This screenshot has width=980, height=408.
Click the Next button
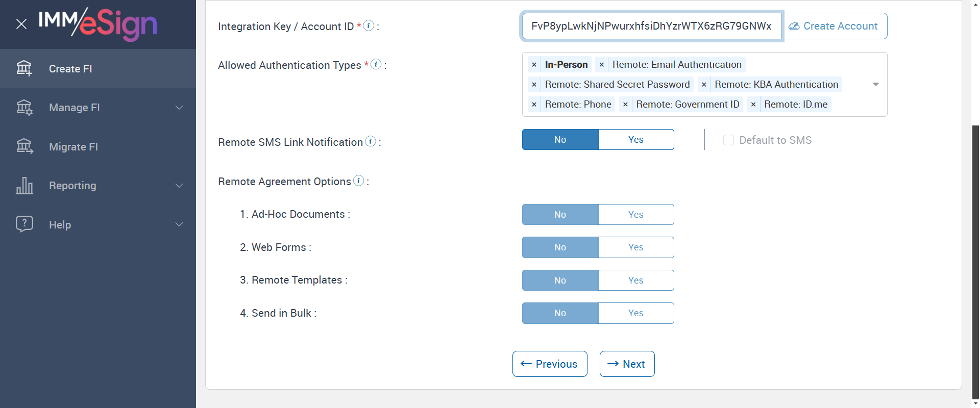pos(627,364)
